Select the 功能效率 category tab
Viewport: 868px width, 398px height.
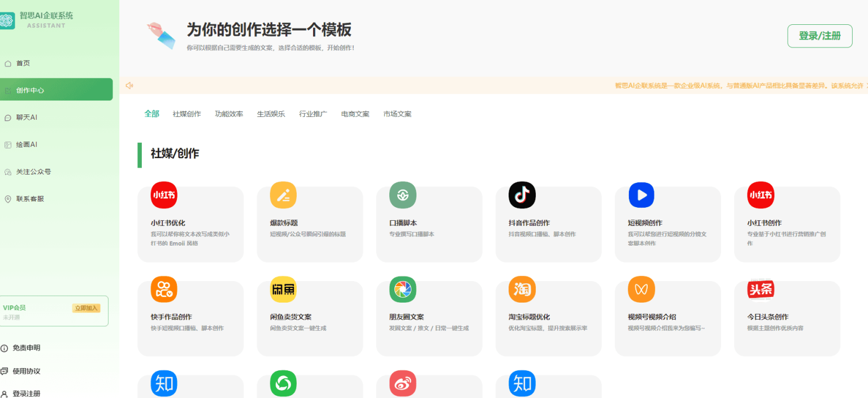point(229,114)
